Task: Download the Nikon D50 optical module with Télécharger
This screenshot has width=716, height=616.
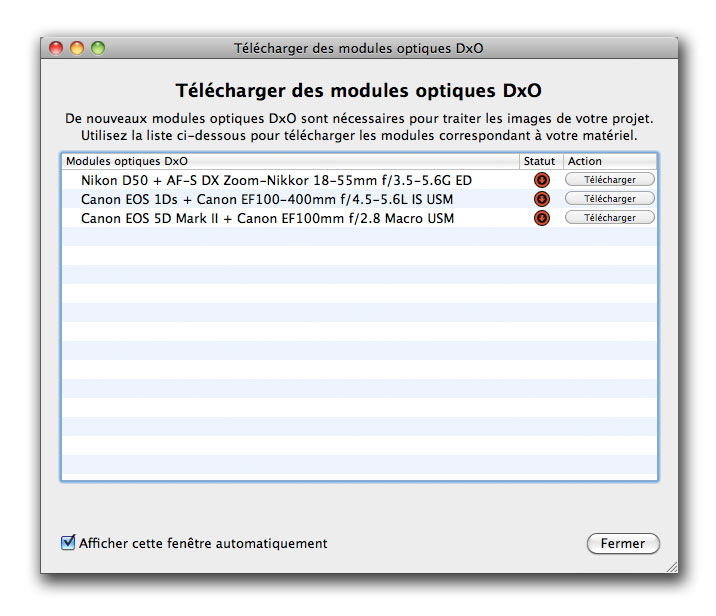Action: coord(610,179)
